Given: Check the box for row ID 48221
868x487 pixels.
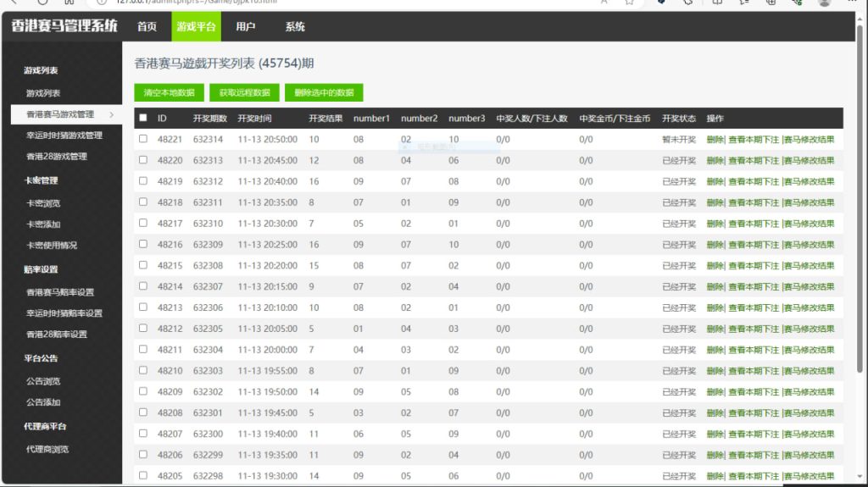Looking at the screenshot, I should click(142, 138).
